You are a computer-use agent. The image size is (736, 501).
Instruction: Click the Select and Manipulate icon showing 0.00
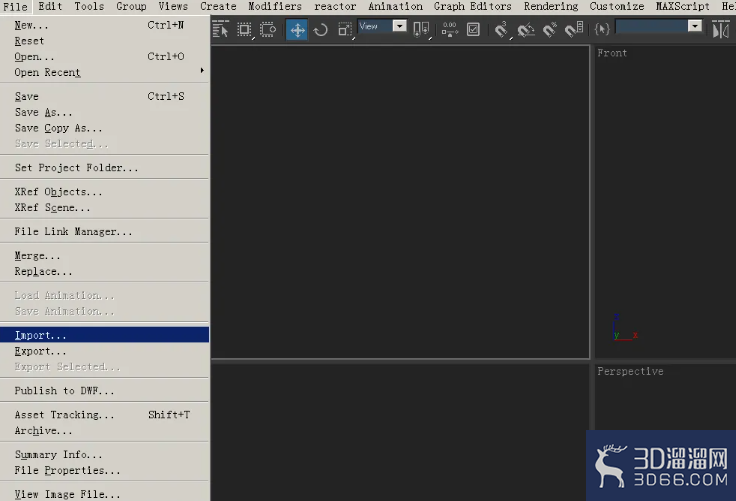pos(450,30)
